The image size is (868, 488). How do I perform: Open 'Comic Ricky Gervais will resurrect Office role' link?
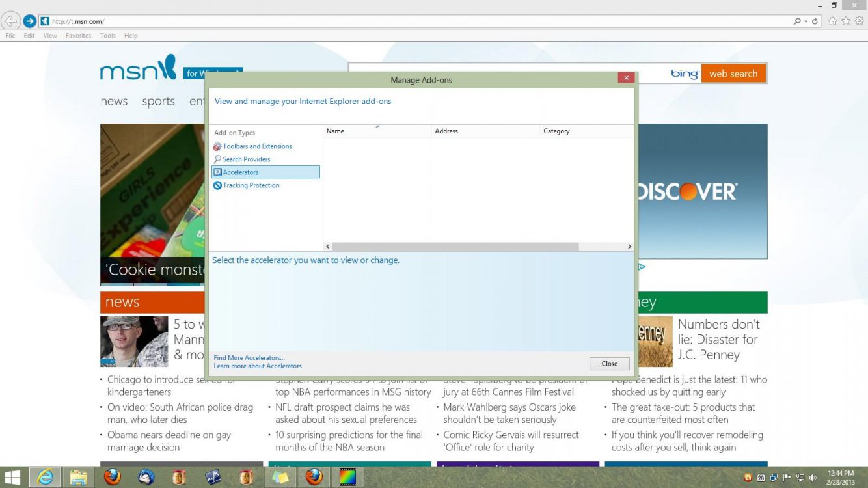click(511, 441)
